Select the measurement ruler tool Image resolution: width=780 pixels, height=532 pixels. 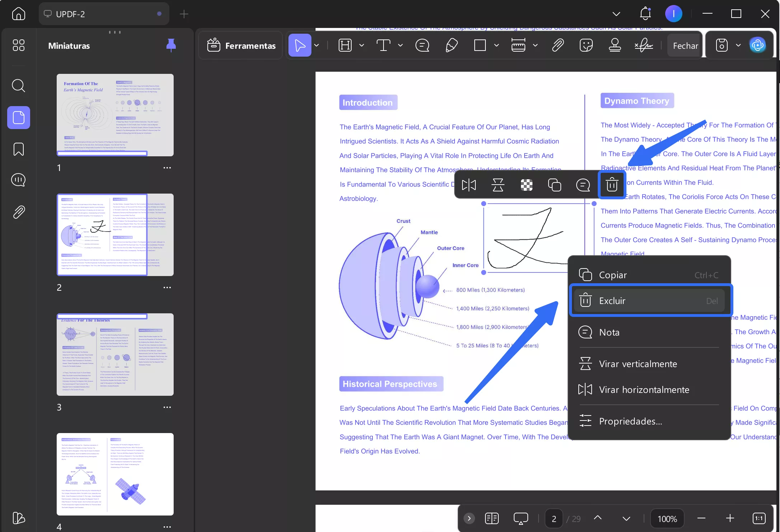[x=518, y=45]
